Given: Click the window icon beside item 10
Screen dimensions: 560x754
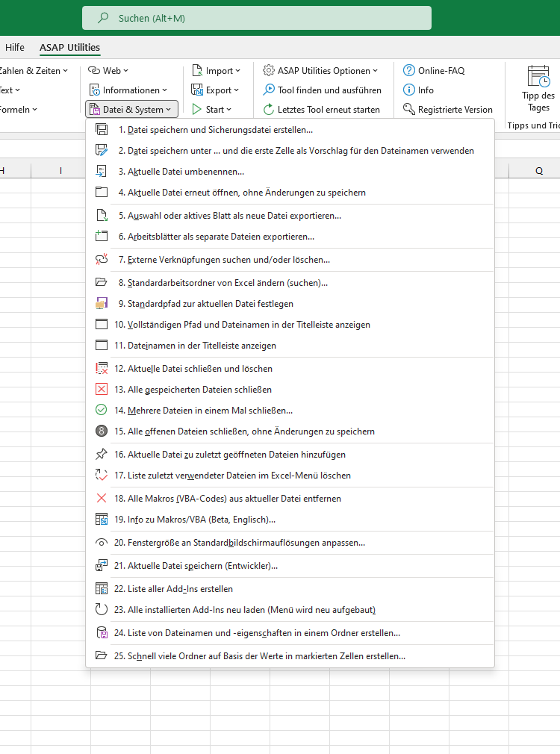Looking at the screenshot, I should pyautogui.click(x=102, y=325).
